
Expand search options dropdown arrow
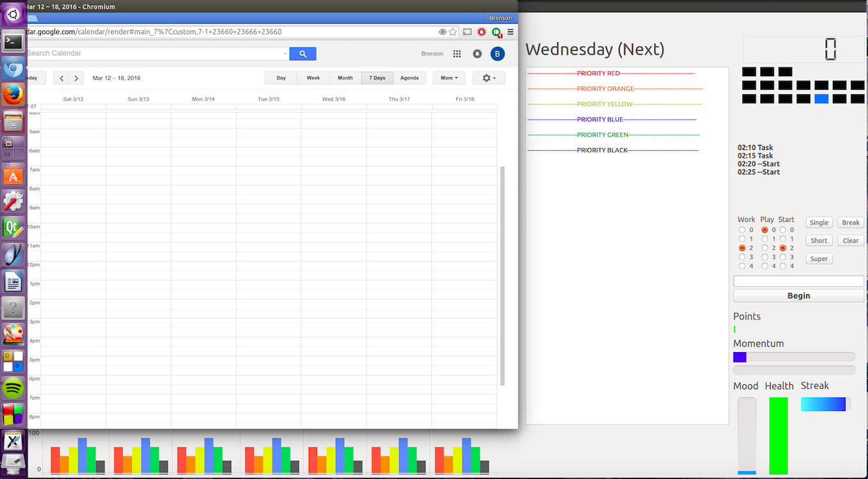pos(285,54)
